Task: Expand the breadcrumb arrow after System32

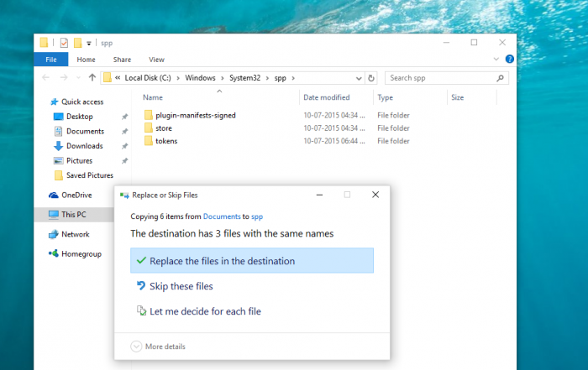Action: [267, 78]
